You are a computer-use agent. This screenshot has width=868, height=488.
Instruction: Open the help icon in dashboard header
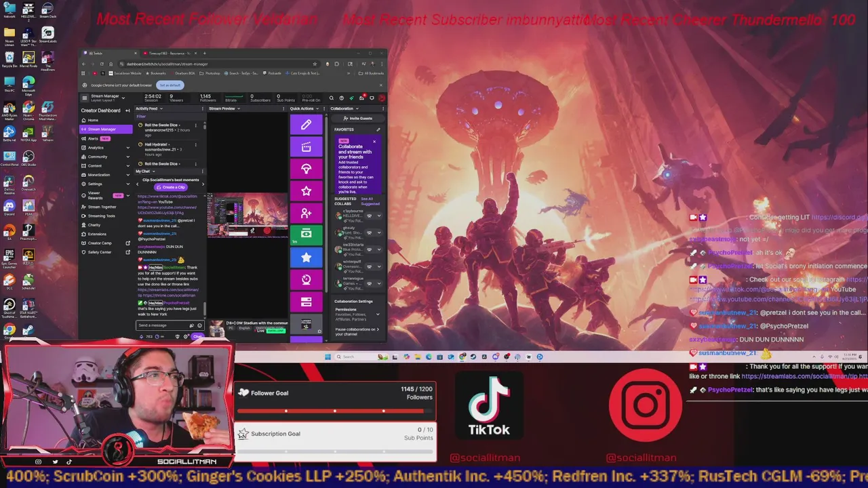point(341,98)
